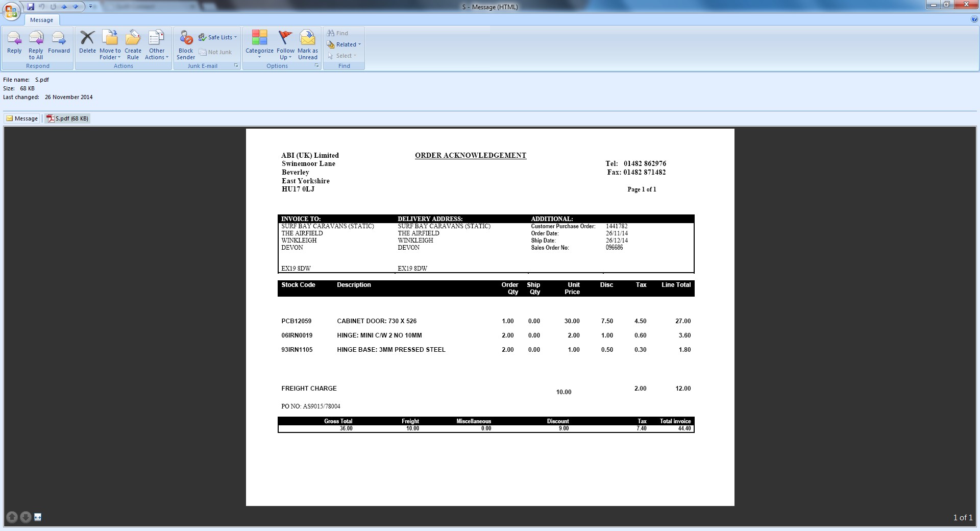The image size is (980, 531).
Task: Switch to the Message ribbon tab
Action: tap(41, 20)
